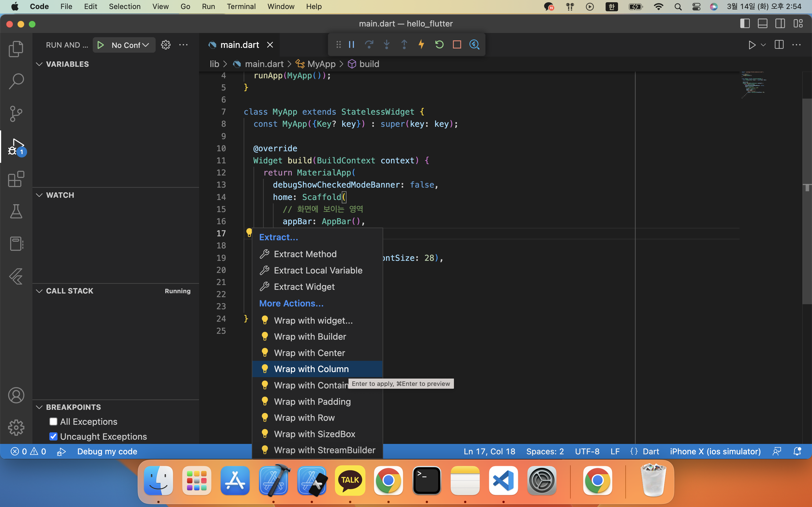Open the Flutter sidebar icon
Image resolution: width=812 pixels, height=507 pixels.
pos(16,276)
